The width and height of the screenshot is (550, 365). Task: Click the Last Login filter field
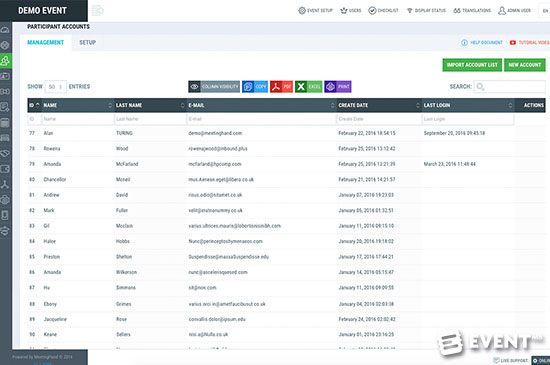pyautogui.click(x=468, y=119)
